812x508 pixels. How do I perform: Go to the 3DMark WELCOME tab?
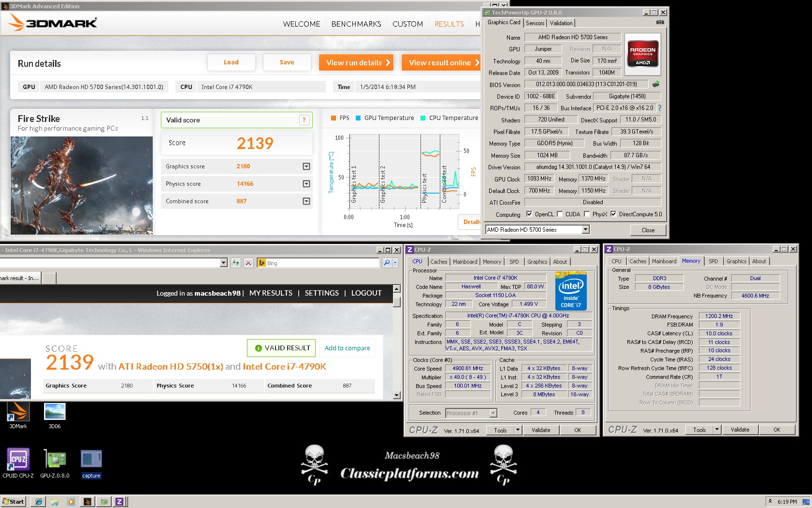[302, 24]
